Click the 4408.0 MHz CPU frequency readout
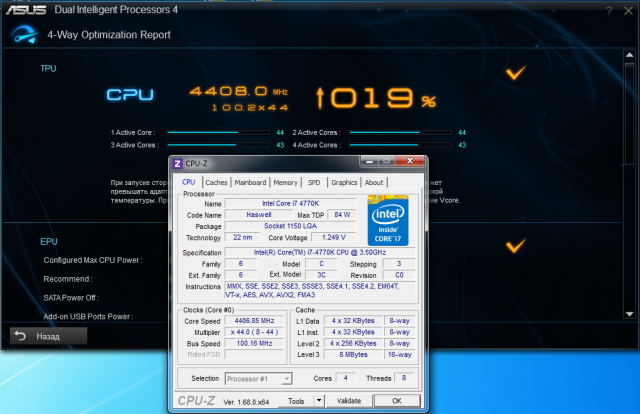This screenshot has width=640, height=414. (x=239, y=91)
